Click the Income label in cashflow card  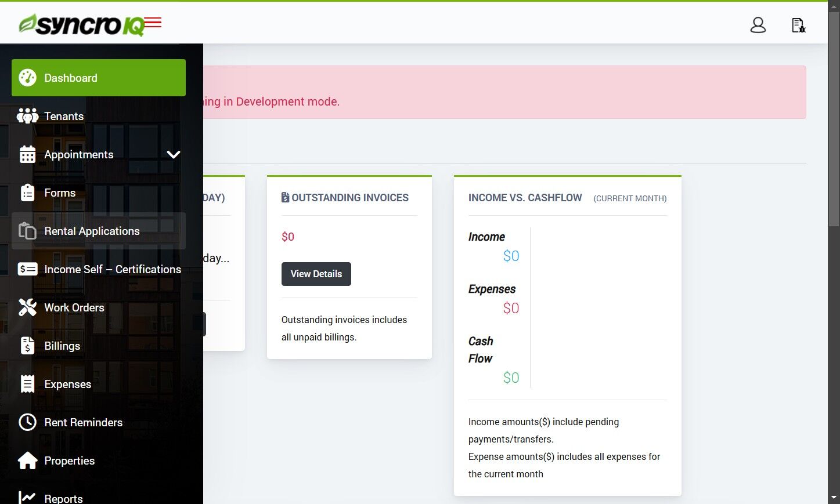pos(486,237)
